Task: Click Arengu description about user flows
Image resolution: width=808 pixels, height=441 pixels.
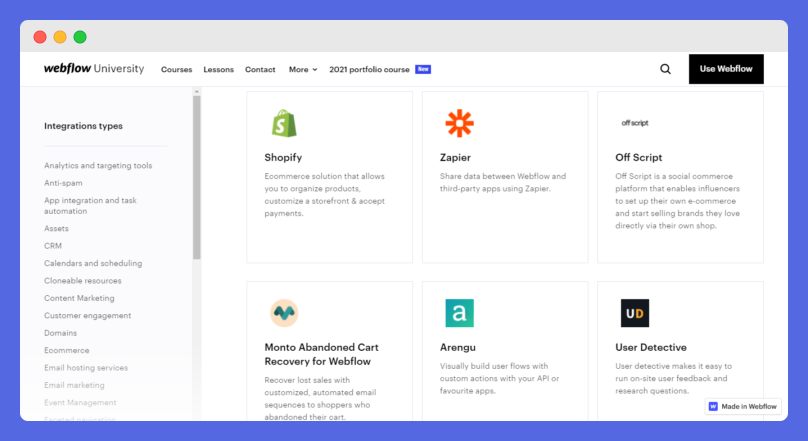Action: click(499, 379)
